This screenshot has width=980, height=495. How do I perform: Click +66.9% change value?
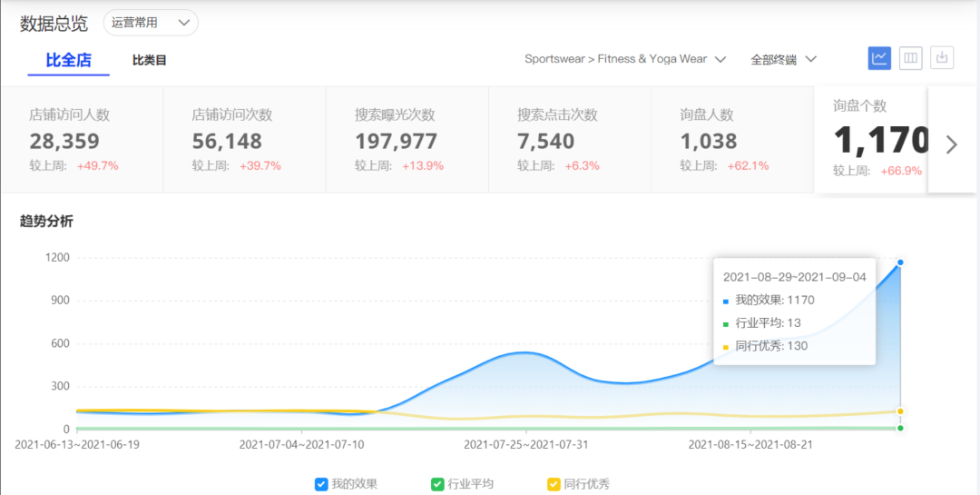coord(901,171)
